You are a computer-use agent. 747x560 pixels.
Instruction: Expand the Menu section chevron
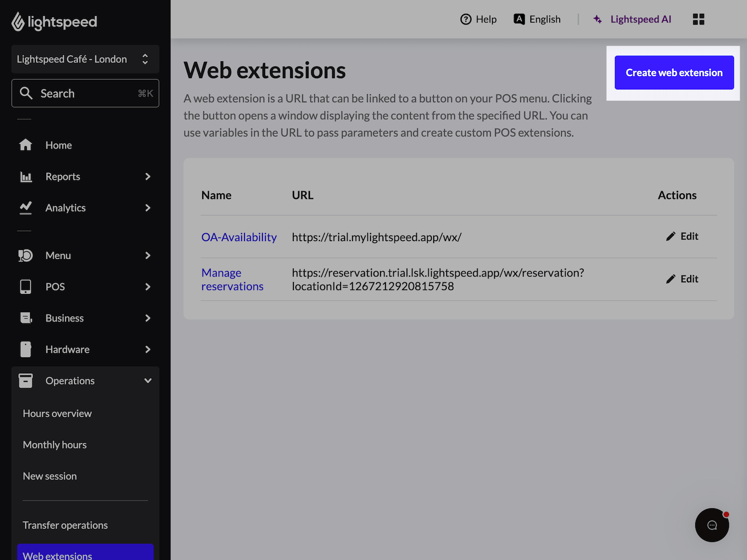[148, 256]
